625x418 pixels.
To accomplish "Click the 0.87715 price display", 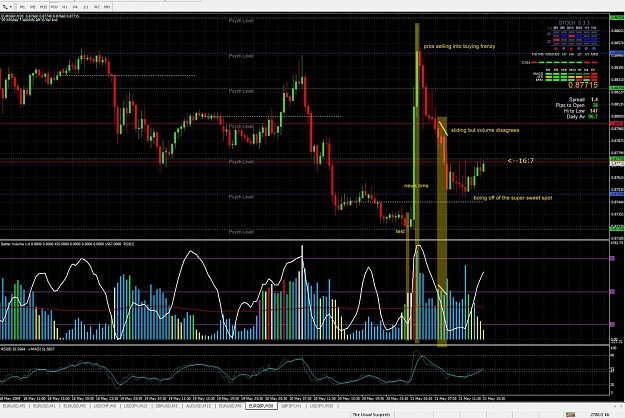I will 583,85.
